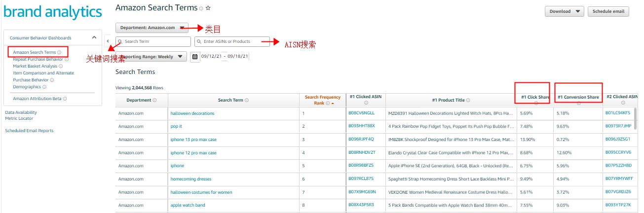Open Amazon Search Terms in sidebar
Screen dimensions: 644x213
35,52
